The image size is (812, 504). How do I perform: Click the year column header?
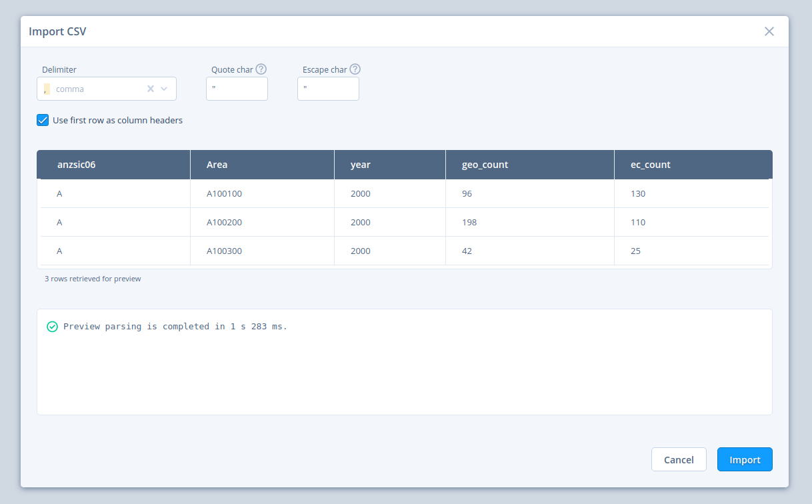click(361, 165)
